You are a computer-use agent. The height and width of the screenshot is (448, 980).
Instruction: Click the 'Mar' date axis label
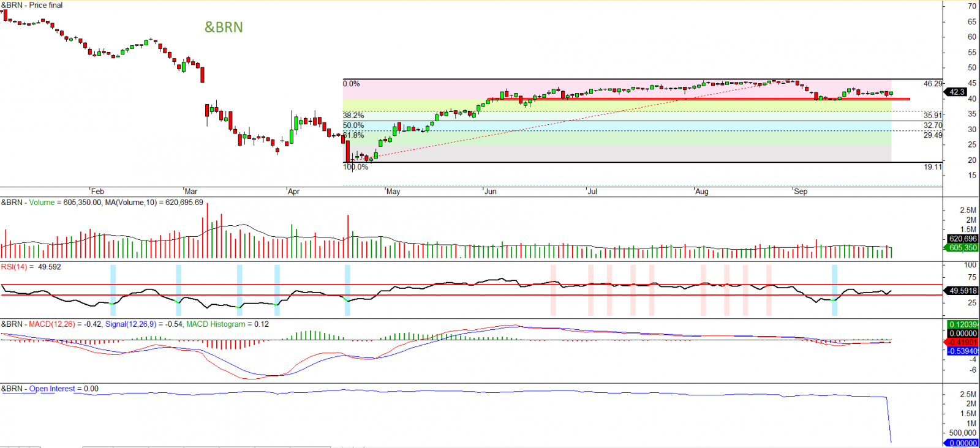pos(191,192)
